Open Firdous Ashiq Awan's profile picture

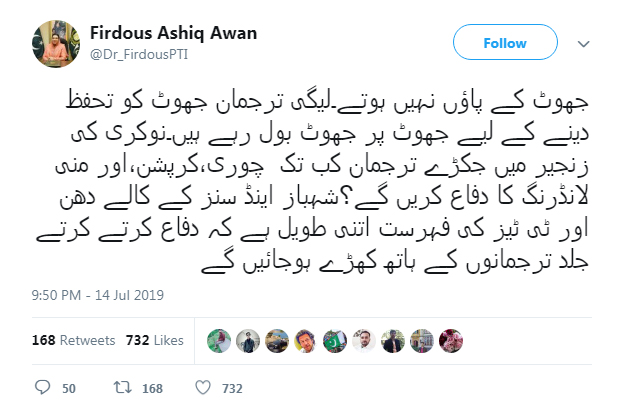[56, 44]
